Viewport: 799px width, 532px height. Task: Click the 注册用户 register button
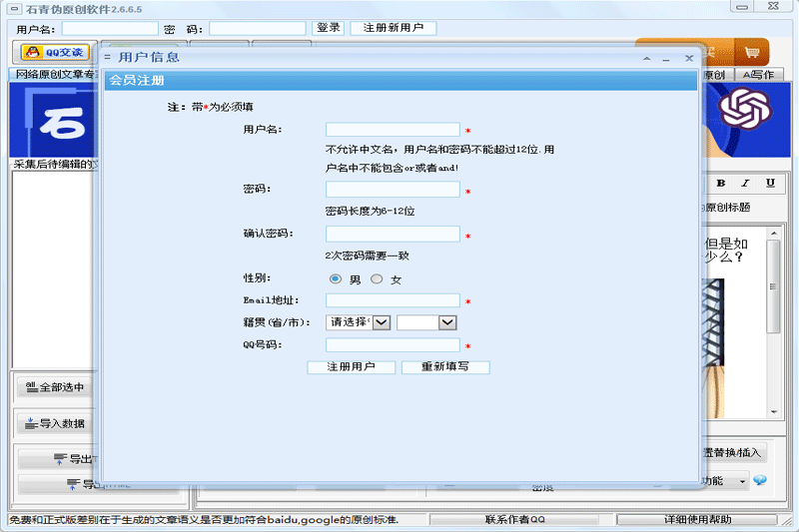pyautogui.click(x=352, y=366)
